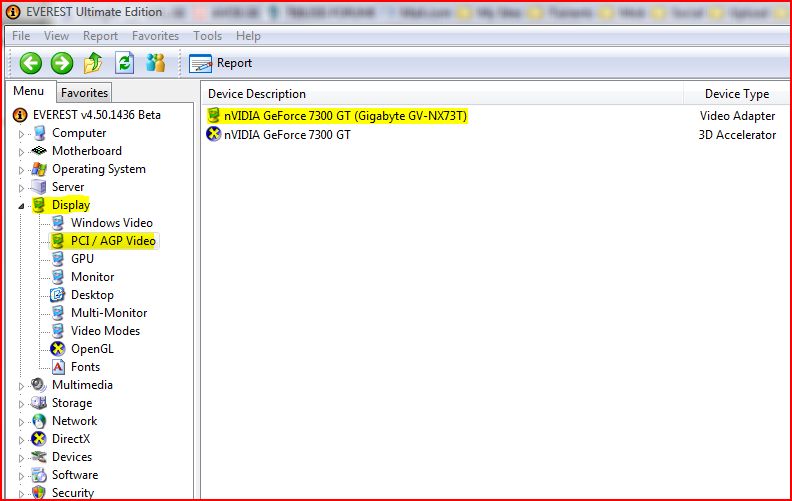Click the Devices card icon

pyautogui.click(x=39, y=457)
